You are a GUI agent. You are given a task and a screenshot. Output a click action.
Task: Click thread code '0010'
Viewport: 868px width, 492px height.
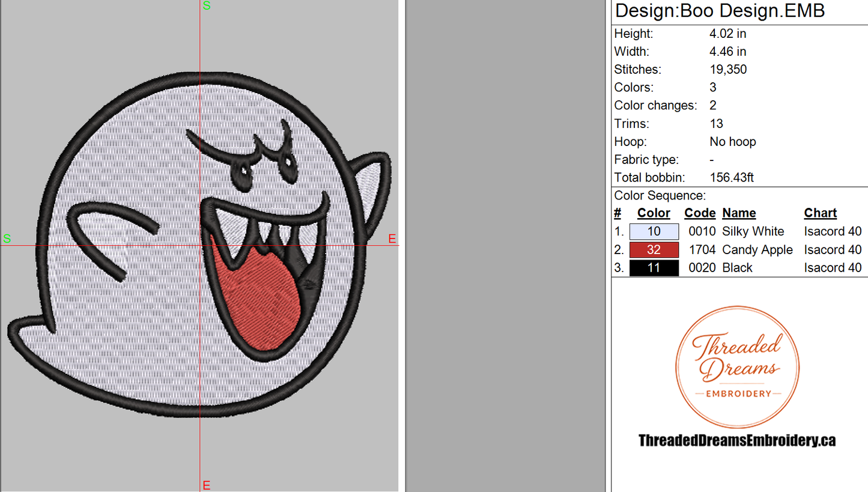[x=702, y=231]
